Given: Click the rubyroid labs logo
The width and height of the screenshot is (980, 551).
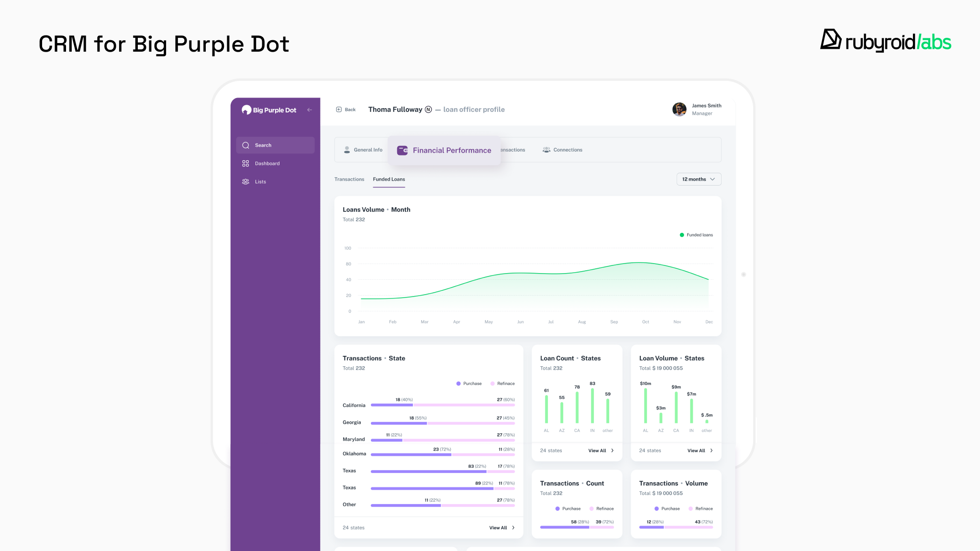Looking at the screenshot, I should 885,41.
